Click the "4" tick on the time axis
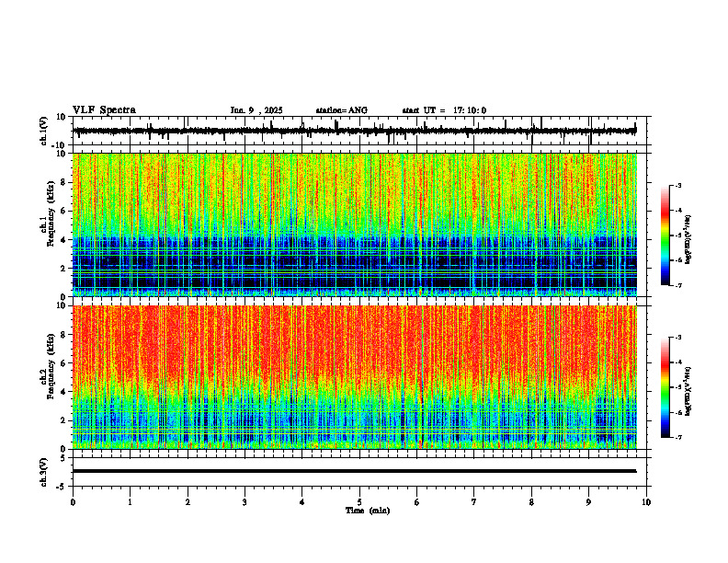The image size is (728, 563). [302, 502]
